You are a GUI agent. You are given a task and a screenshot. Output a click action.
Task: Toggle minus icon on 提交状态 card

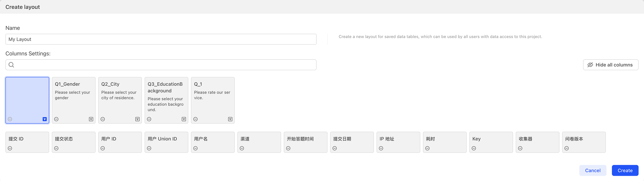(56, 148)
